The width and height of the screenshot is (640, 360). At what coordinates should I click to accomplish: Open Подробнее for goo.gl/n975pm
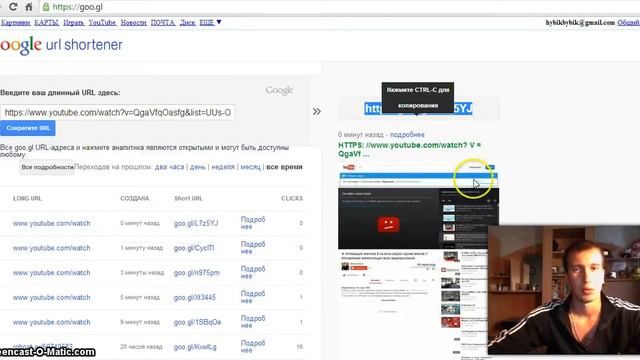tap(253, 272)
